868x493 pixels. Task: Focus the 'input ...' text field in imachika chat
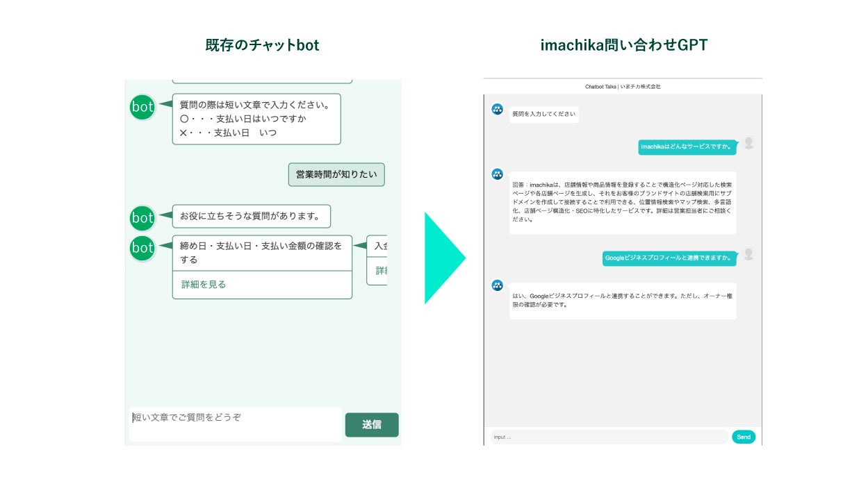609,437
